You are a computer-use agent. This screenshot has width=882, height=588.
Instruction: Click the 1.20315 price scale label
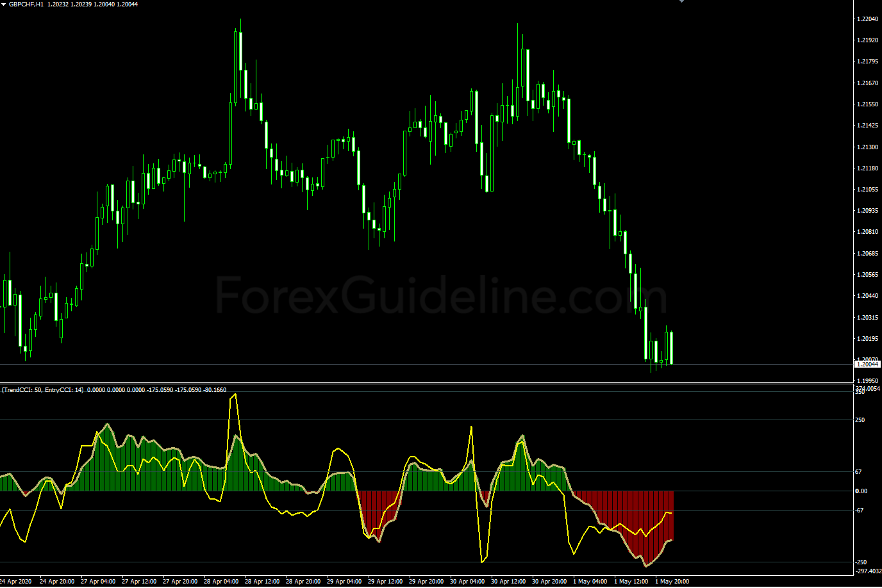[867, 317]
